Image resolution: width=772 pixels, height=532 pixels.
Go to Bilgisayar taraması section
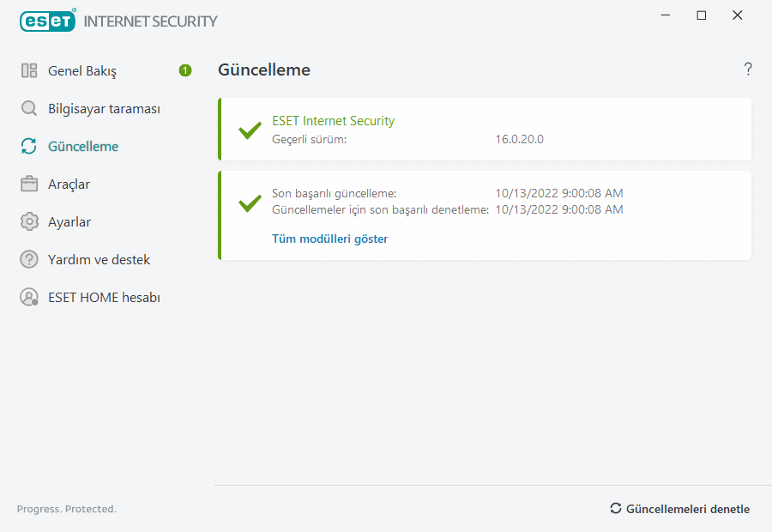click(104, 109)
